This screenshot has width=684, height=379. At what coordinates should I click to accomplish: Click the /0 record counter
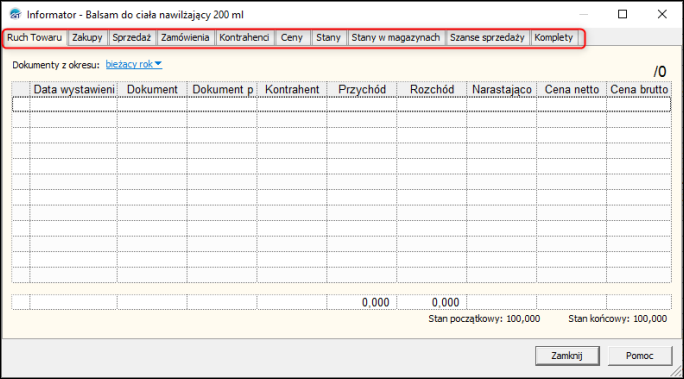(x=660, y=72)
